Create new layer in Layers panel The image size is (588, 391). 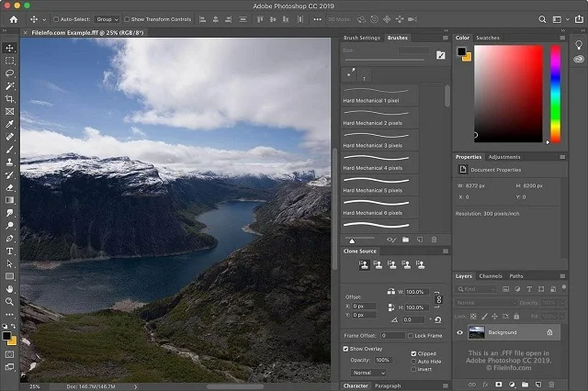(x=538, y=385)
